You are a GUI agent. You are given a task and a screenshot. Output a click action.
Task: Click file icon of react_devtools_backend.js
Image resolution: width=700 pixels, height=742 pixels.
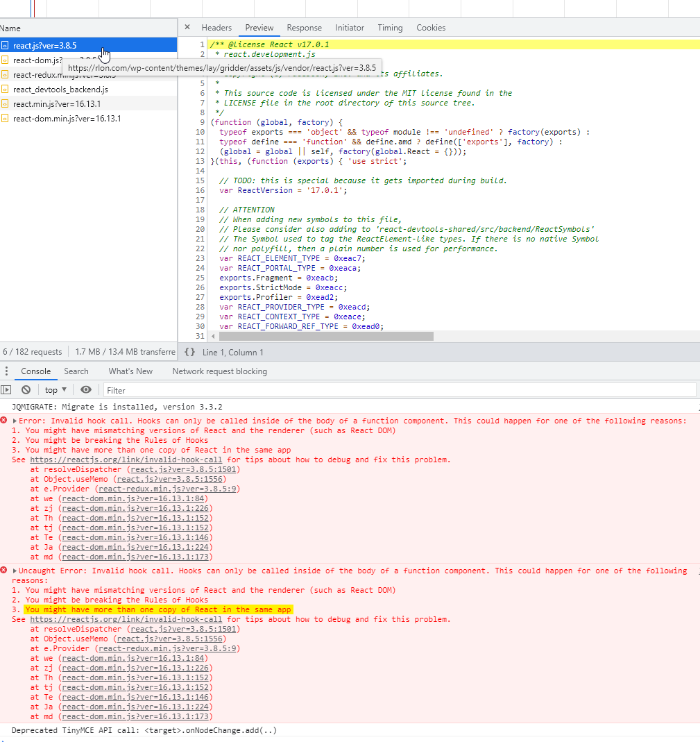(x=5, y=90)
